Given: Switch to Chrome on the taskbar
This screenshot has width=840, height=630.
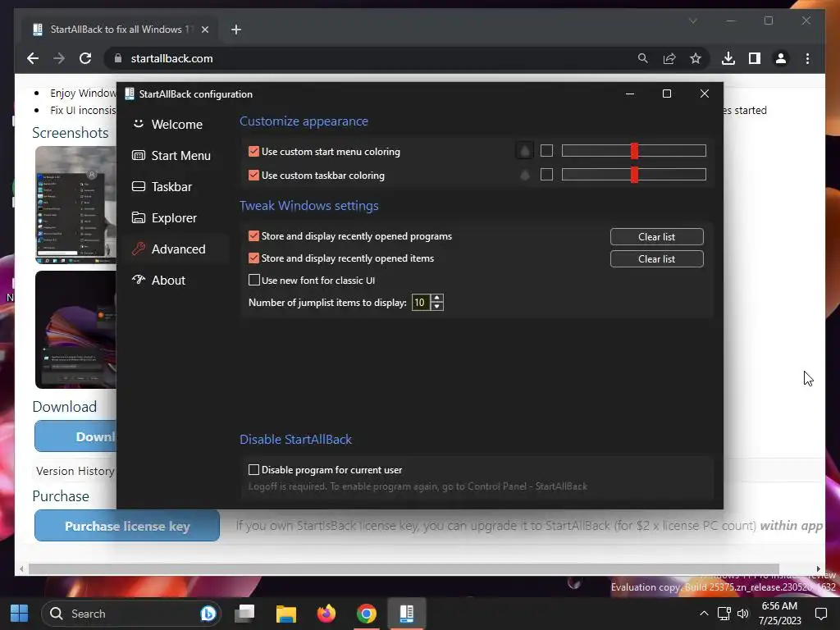Looking at the screenshot, I should coord(367,614).
